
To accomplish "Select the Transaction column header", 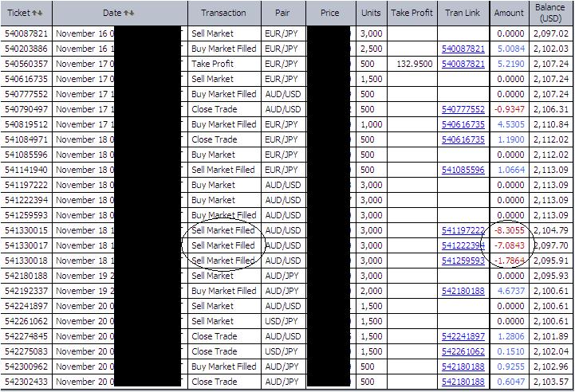I will 223,13.
